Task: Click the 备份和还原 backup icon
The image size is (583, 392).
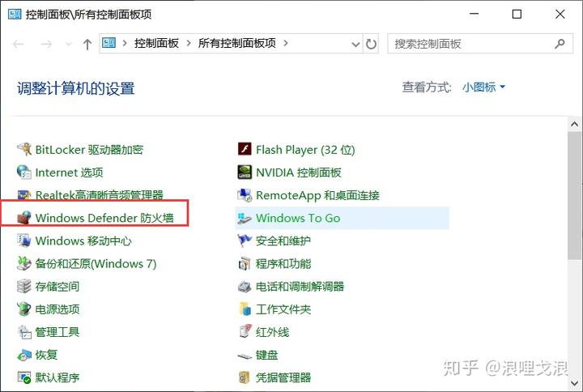Action: pos(24,263)
